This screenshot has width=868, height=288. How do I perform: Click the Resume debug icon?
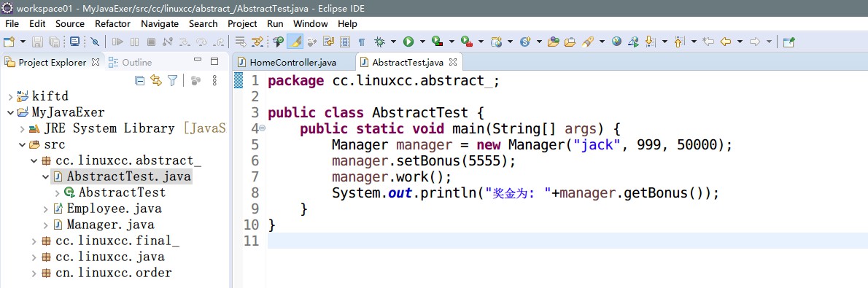[117, 42]
